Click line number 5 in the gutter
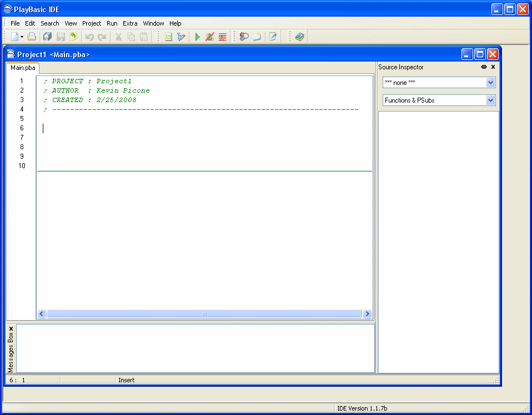The height and width of the screenshot is (415, 532). point(22,119)
